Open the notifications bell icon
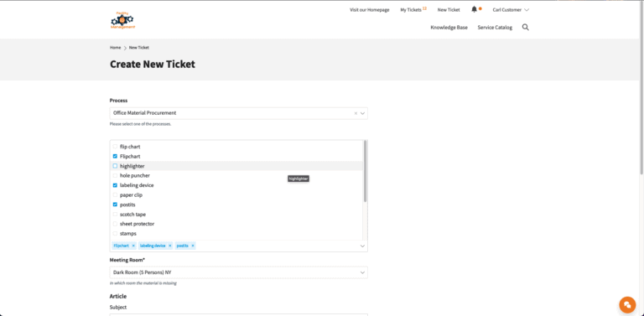The image size is (644, 316). (x=475, y=9)
